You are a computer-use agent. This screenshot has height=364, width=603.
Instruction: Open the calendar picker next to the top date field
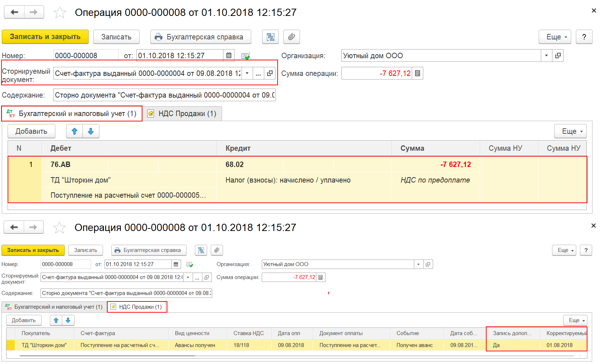click(229, 56)
